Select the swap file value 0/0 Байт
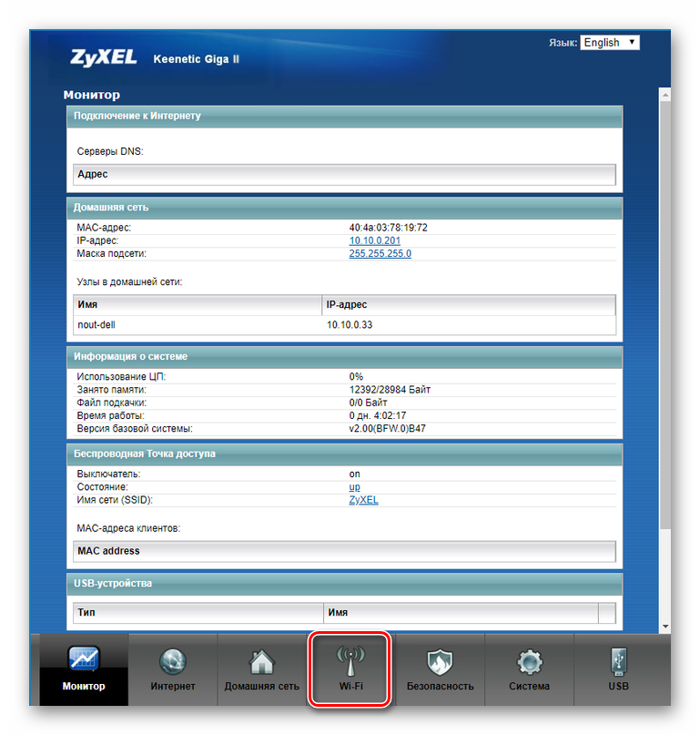The height and width of the screenshot is (735, 700). tap(368, 403)
